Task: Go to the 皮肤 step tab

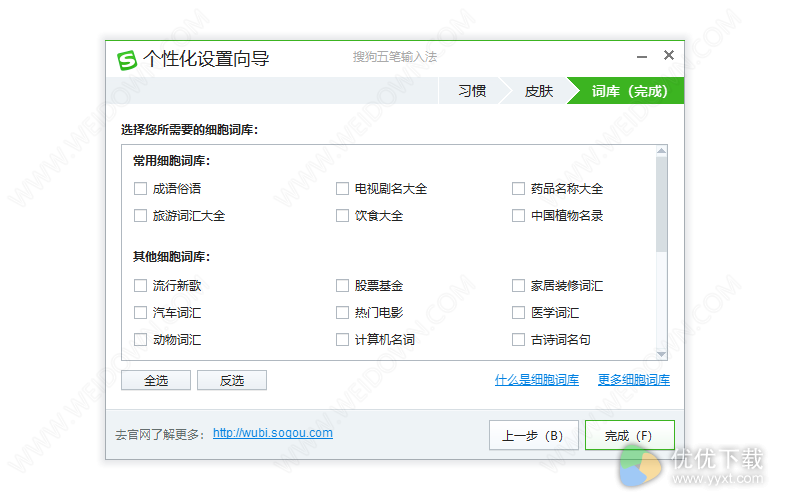Action: point(539,91)
